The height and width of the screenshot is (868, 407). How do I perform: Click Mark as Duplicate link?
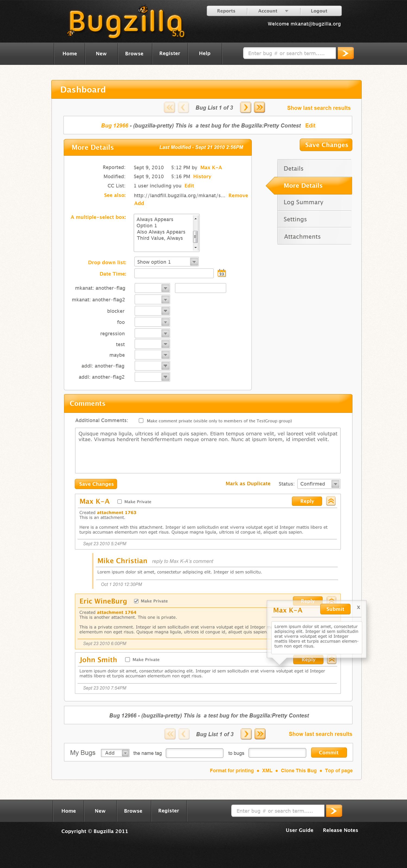click(248, 484)
